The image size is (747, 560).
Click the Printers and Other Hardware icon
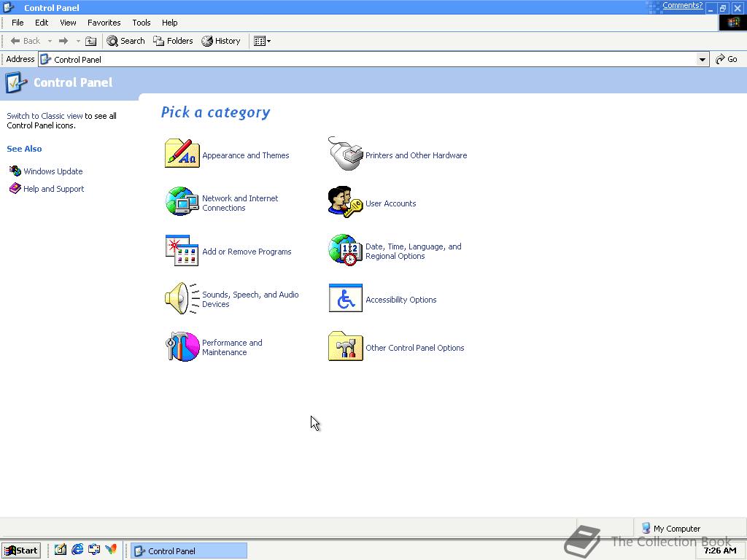345,153
